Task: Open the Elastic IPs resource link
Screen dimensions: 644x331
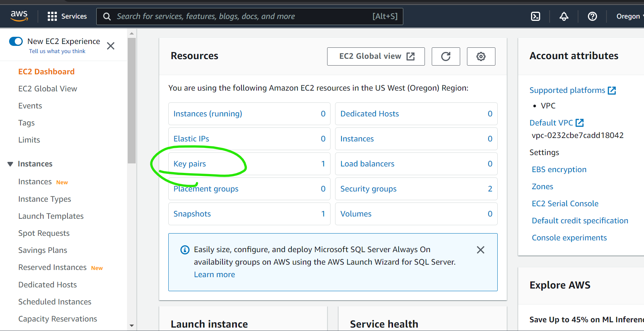Action: (191, 139)
